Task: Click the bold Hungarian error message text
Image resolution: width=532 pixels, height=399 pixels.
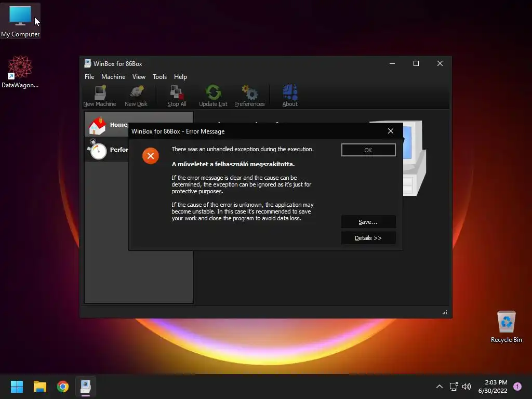Action: click(233, 164)
